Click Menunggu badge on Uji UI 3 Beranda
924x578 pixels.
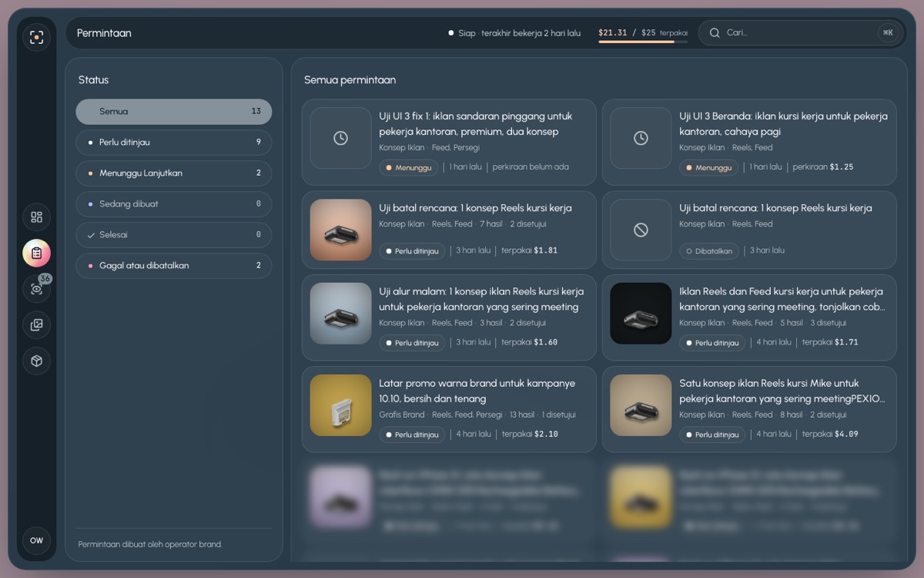[x=708, y=167]
